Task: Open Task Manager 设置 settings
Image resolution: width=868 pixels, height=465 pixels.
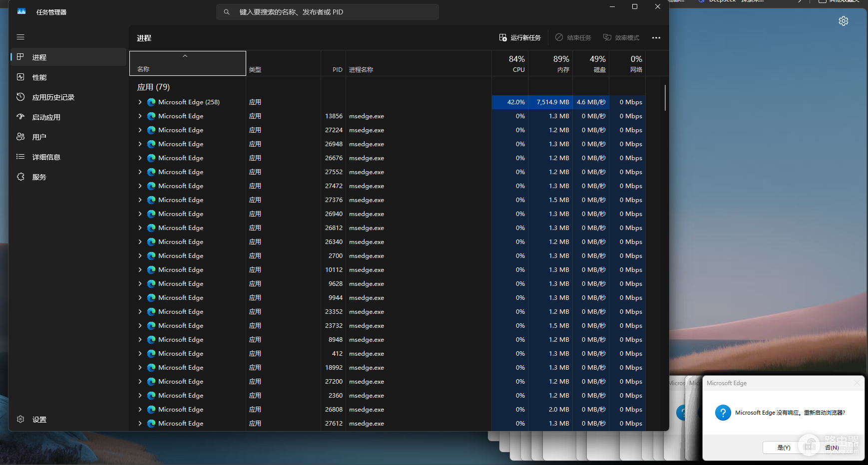Action: coord(68,420)
